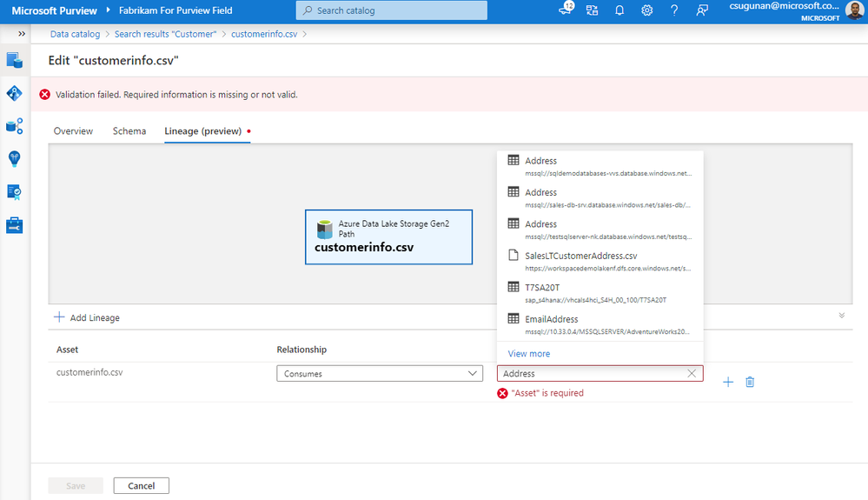Viewport: 868px width, 500px height.
Task: Open the Insights lightbulb sidebar icon
Action: tap(15, 159)
